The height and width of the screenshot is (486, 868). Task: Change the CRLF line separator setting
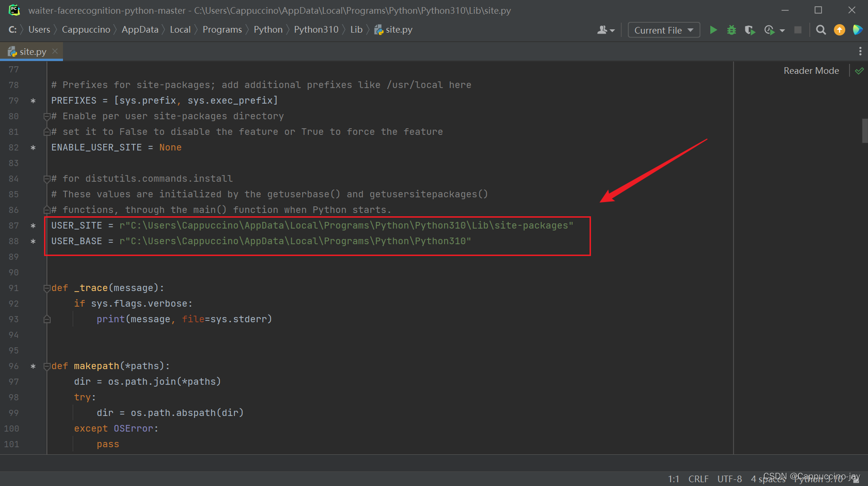click(698, 479)
